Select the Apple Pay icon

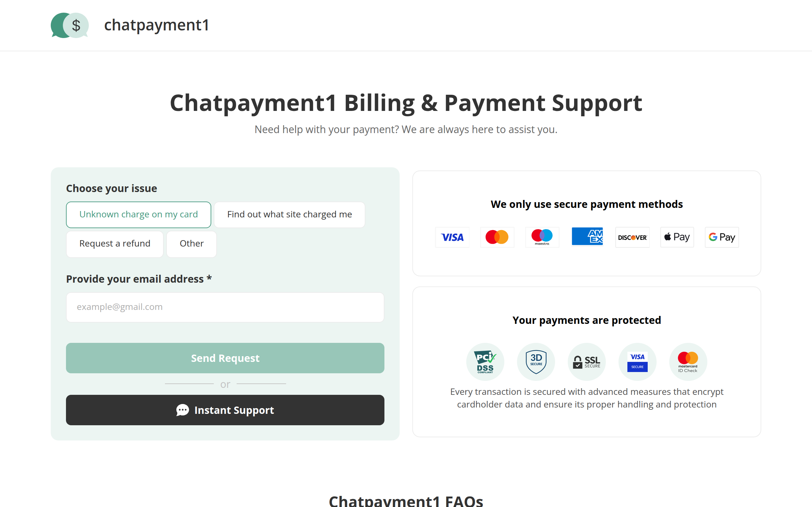tap(677, 237)
